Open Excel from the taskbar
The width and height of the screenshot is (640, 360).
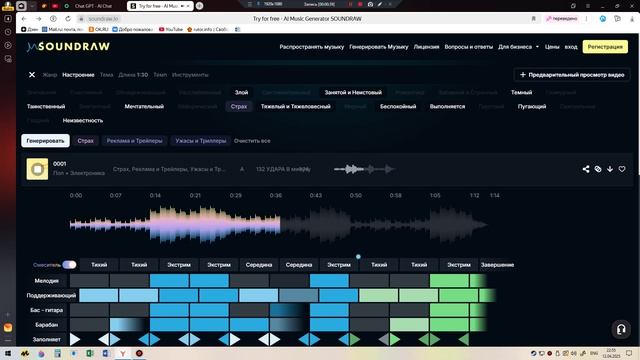click(x=90, y=353)
